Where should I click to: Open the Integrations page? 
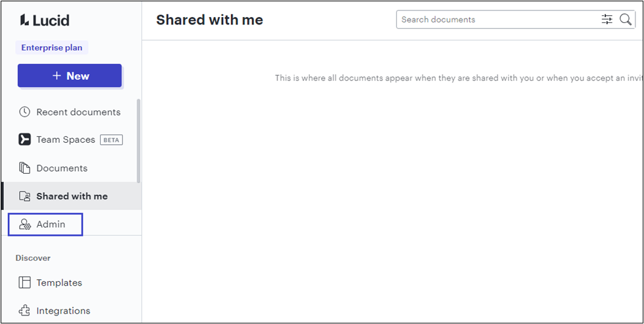(x=63, y=311)
